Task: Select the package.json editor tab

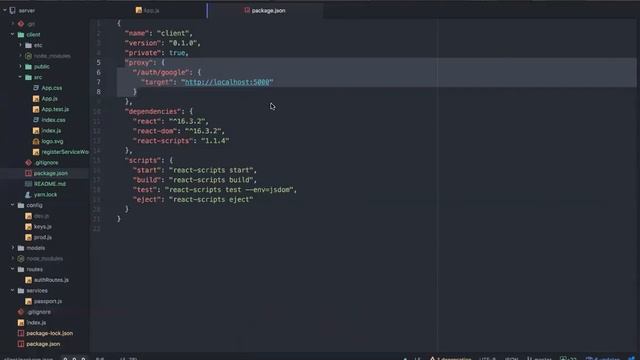Action: click(265, 10)
